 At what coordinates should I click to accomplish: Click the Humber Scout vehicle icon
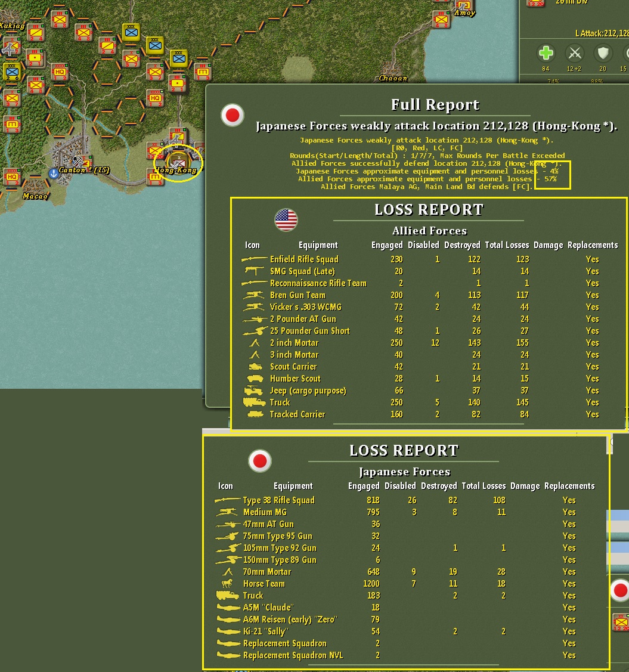(x=255, y=379)
